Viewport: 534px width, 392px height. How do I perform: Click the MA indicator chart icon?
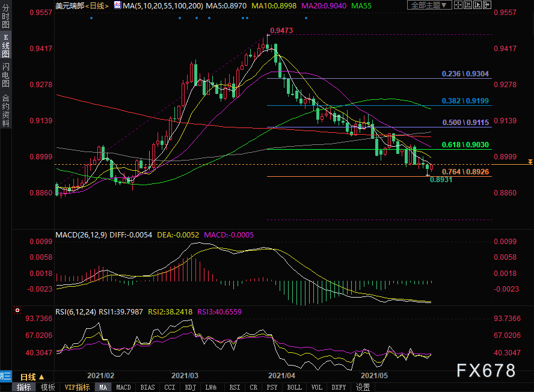point(117,5)
